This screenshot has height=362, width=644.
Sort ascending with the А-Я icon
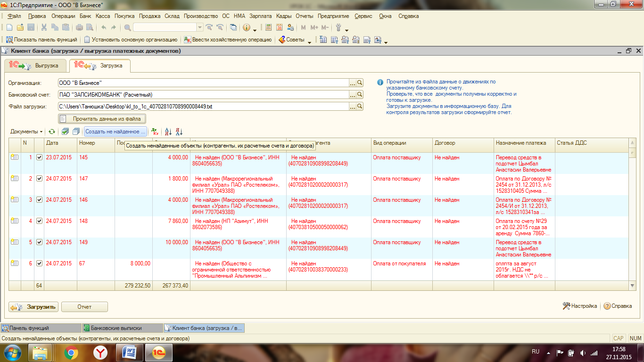point(168,132)
